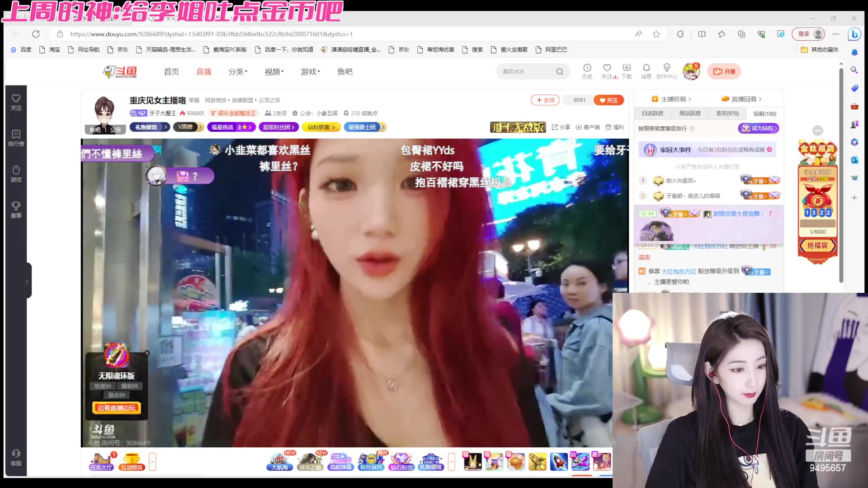Expand the 视频 dropdown menu
Image resolution: width=868 pixels, height=488 pixels.
tap(274, 71)
